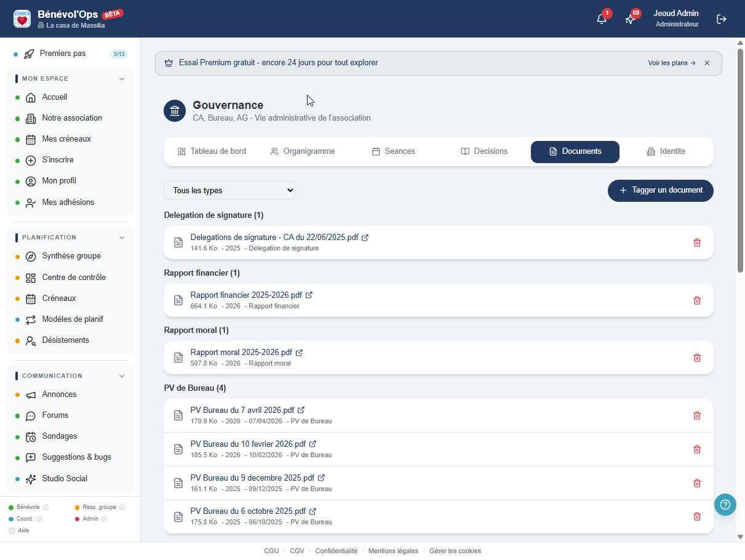Screen dimensions: 745x560
Task: Click info icon next to Bénévole legend
Action: tap(46, 508)
